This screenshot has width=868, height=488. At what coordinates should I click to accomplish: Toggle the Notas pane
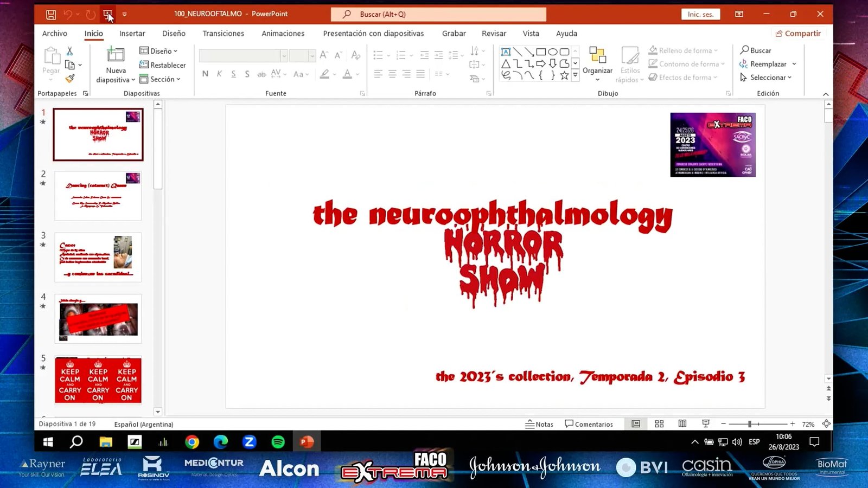click(539, 424)
